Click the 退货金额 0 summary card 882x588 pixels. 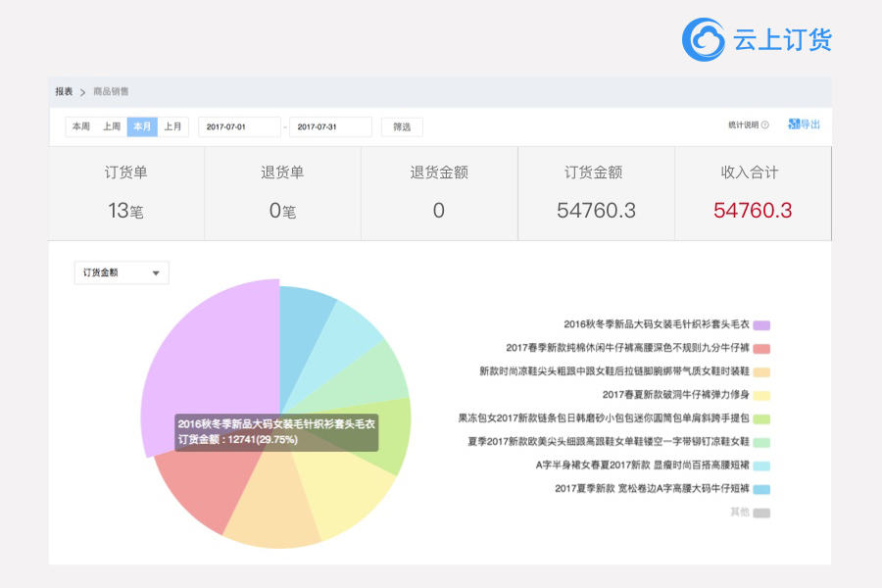tap(439, 193)
